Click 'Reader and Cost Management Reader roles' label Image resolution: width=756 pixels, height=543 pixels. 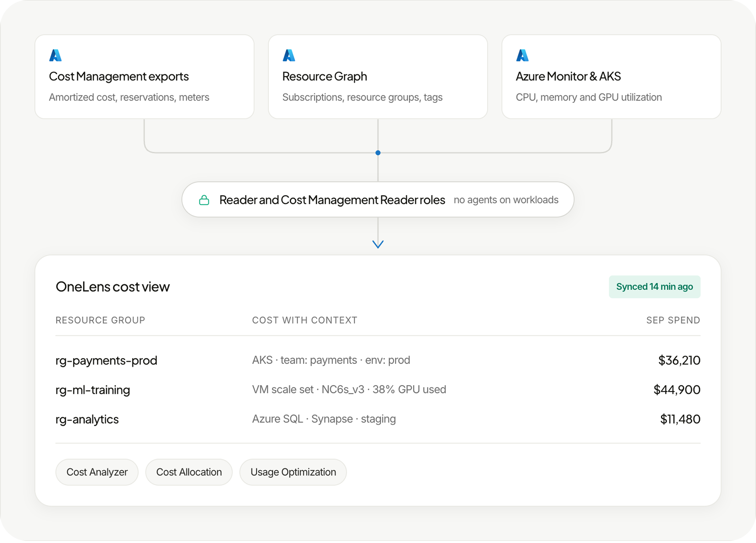click(x=332, y=200)
